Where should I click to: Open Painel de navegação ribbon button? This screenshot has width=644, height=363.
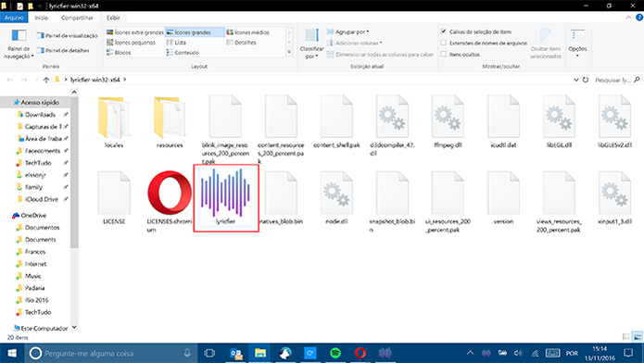[19, 44]
